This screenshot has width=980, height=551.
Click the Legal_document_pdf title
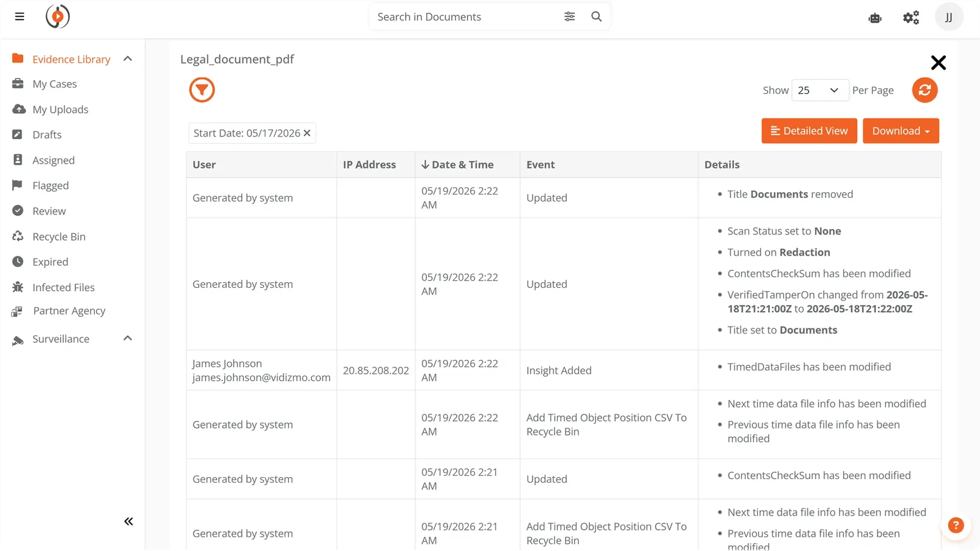237,59
